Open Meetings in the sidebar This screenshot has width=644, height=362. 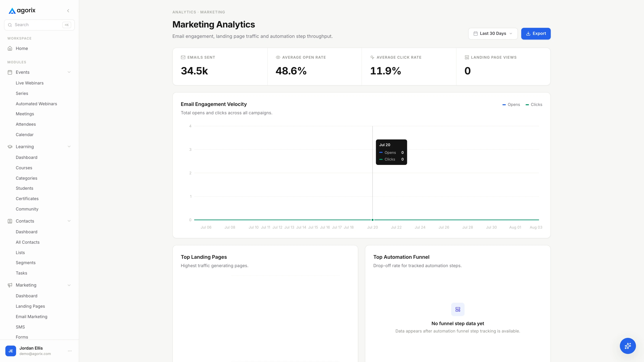coord(25,114)
